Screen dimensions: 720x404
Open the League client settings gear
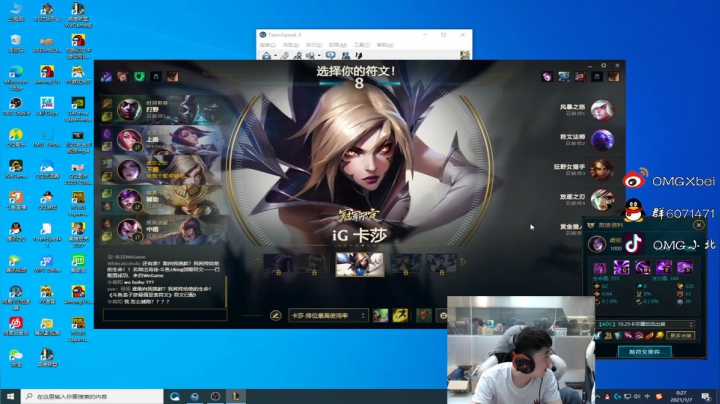click(603, 66)
